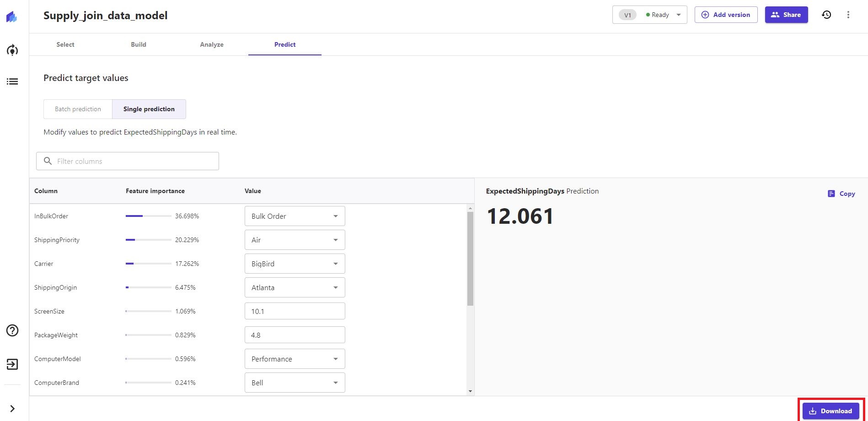Click the 20.229% importance value
Viewport: 868px width, 421px height.
click(187, 240)
